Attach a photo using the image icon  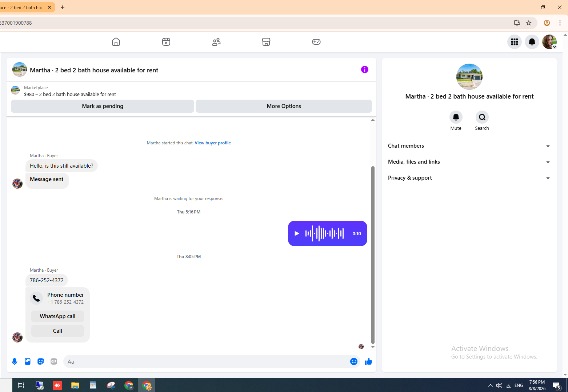tap(28, 361)
